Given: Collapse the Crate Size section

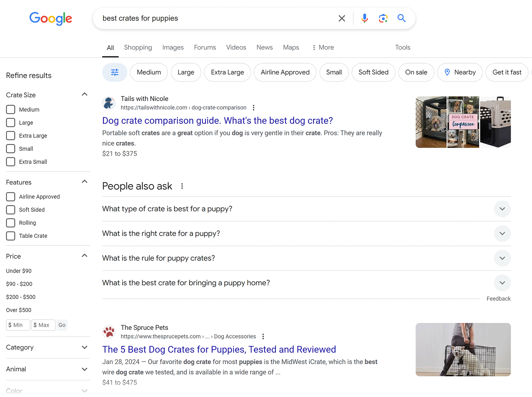Looking at the screenshot, I should click(x=84, y=94).
